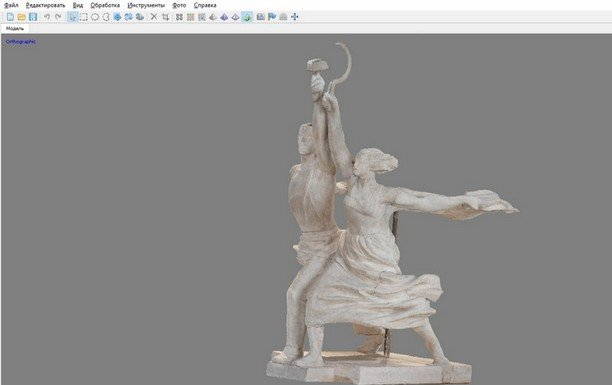Redo the action using the toolbar arrow
This screenshot has height=385, width=612.
(x=59, y=17)
